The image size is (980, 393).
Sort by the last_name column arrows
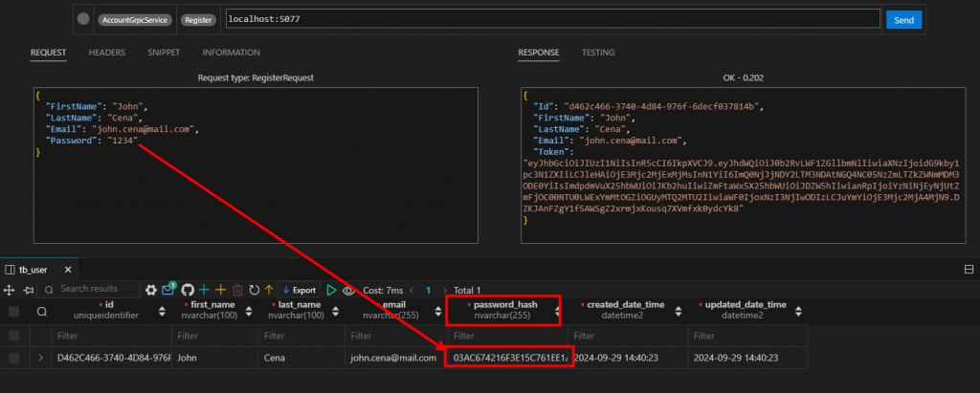[336, 311]
